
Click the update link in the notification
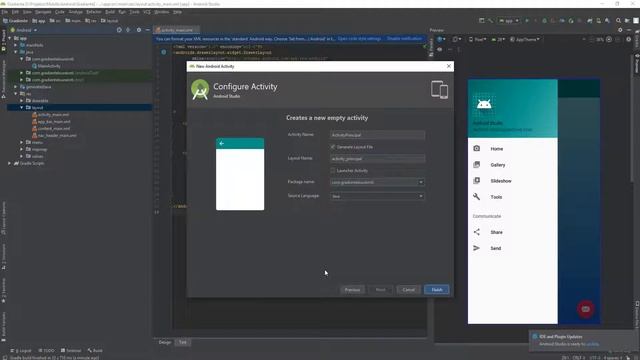click(x=592, y=344)
